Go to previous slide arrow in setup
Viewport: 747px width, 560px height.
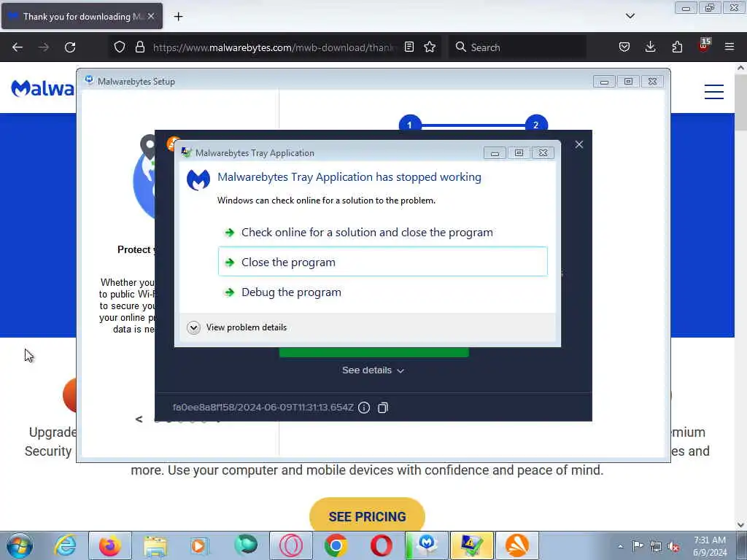click(x=139, y=419)
